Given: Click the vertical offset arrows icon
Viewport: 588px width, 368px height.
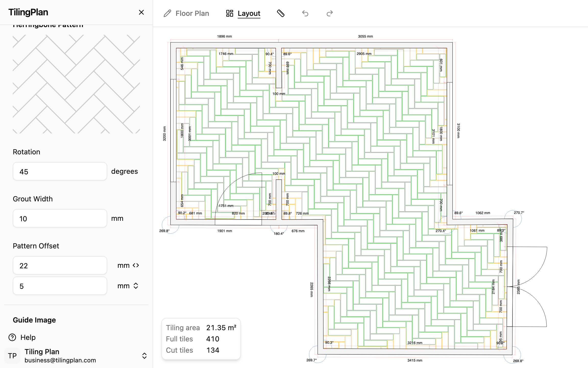Looking at the screenshot, I should click(x=136, y=286).
